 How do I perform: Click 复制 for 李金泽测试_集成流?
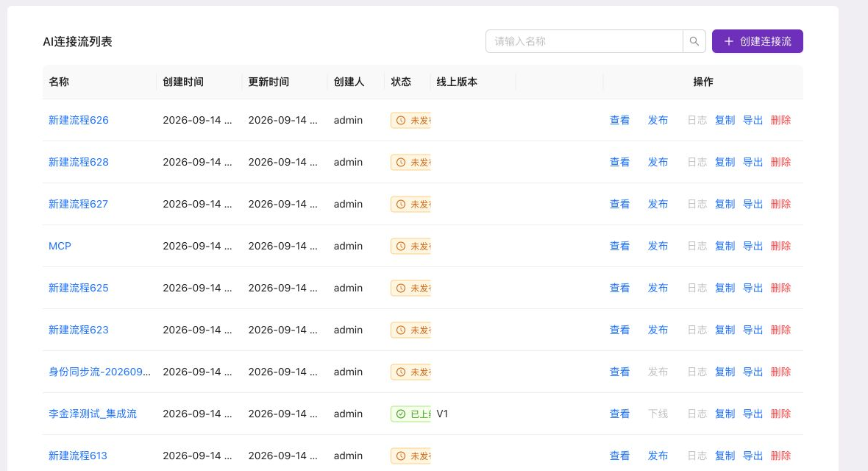[725, 414]
